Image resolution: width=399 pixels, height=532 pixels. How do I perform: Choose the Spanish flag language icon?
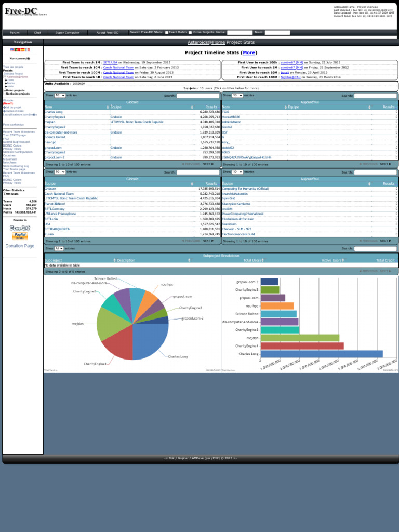[x=22, y=50]
